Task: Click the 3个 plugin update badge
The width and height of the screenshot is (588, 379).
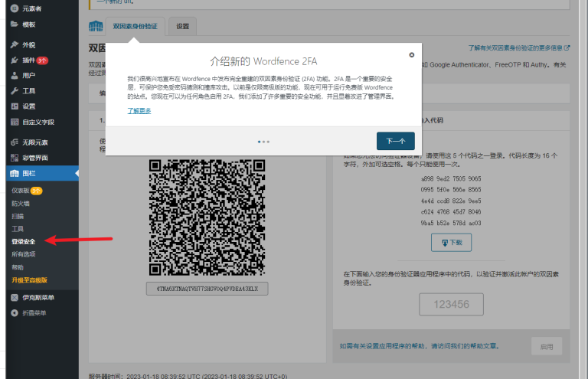Action: click(x=42, y=60)
